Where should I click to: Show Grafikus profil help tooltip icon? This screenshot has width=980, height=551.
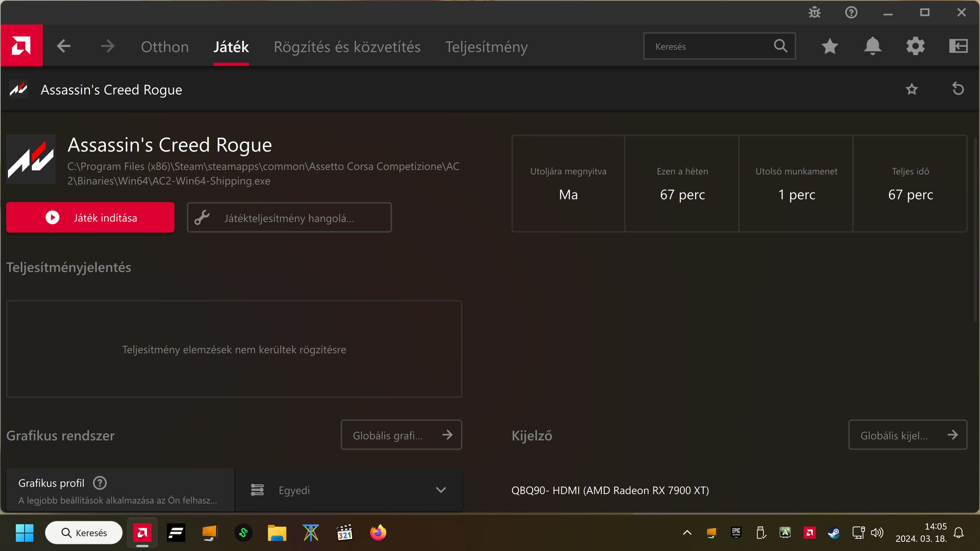pyautogui.click(x=100, y=483)
